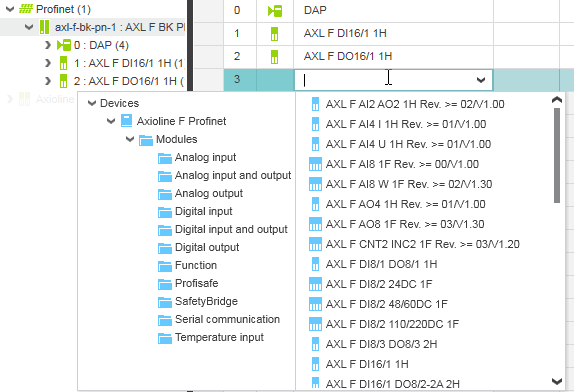This screenshot has height=392, width=574.
Task: Click the green module icon in table row 1
Action: [274, 34]
